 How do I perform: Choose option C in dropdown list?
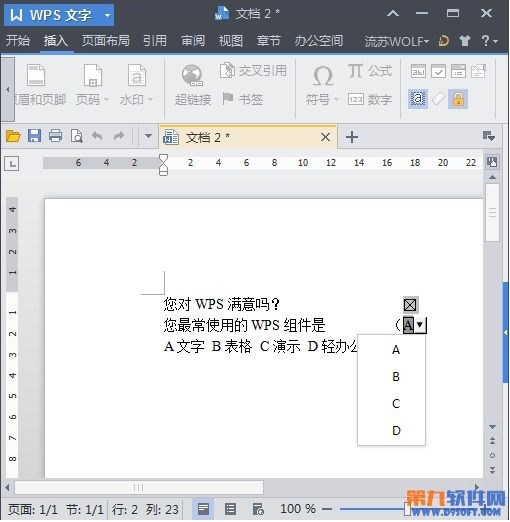[392, 404]
